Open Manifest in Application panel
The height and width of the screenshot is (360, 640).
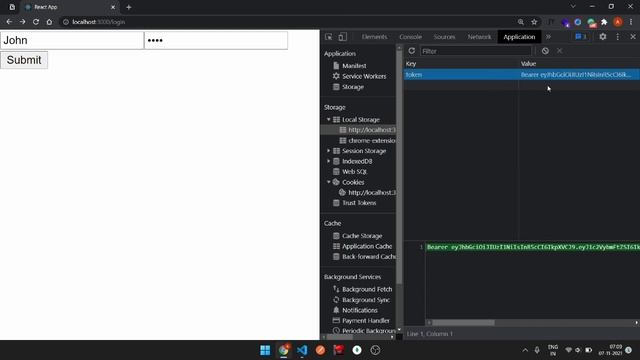[x=354, y=66]
